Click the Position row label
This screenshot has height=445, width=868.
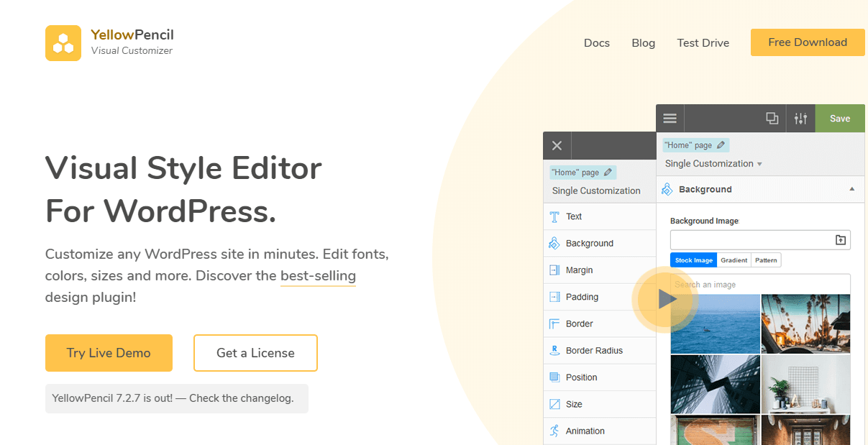(x=582, y=377)
